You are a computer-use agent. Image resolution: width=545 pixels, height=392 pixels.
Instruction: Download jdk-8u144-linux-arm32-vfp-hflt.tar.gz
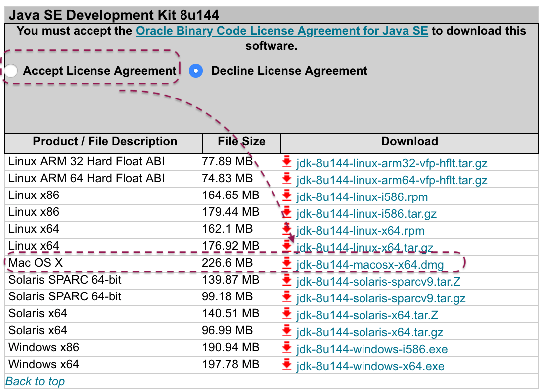click(x=392, y=163)
